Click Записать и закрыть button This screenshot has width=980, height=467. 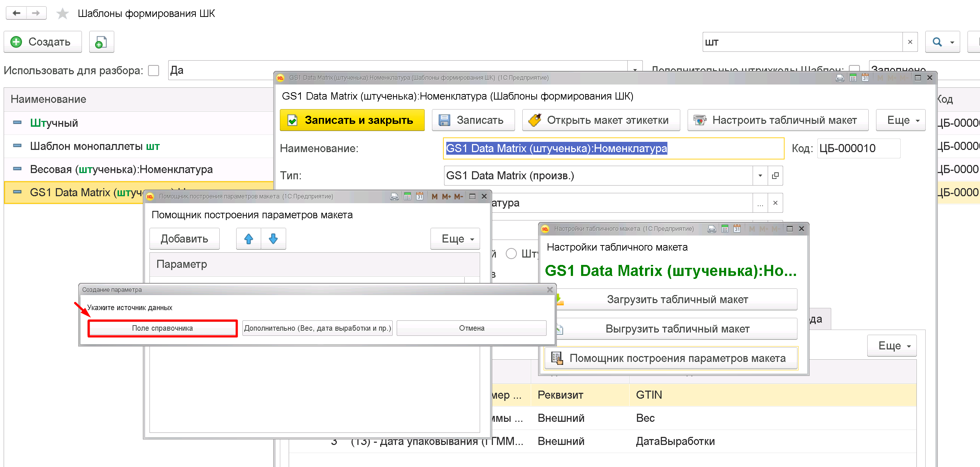[352, 120]
